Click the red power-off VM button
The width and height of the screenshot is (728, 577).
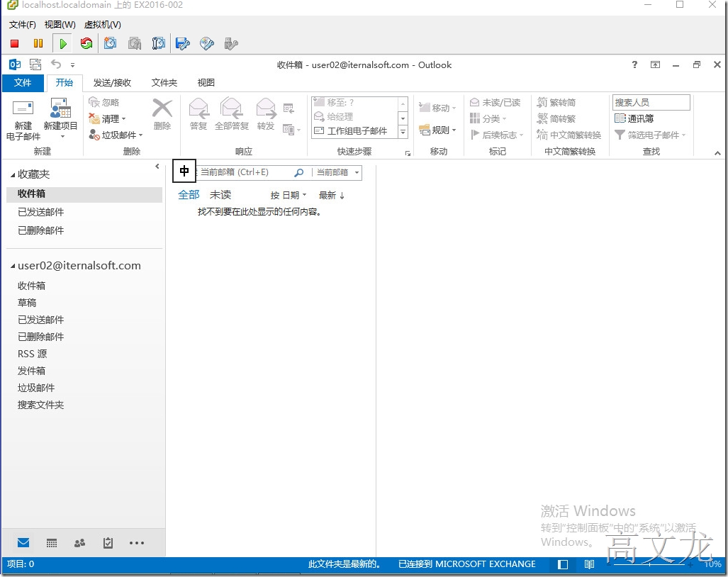click(x=14, y=44)
